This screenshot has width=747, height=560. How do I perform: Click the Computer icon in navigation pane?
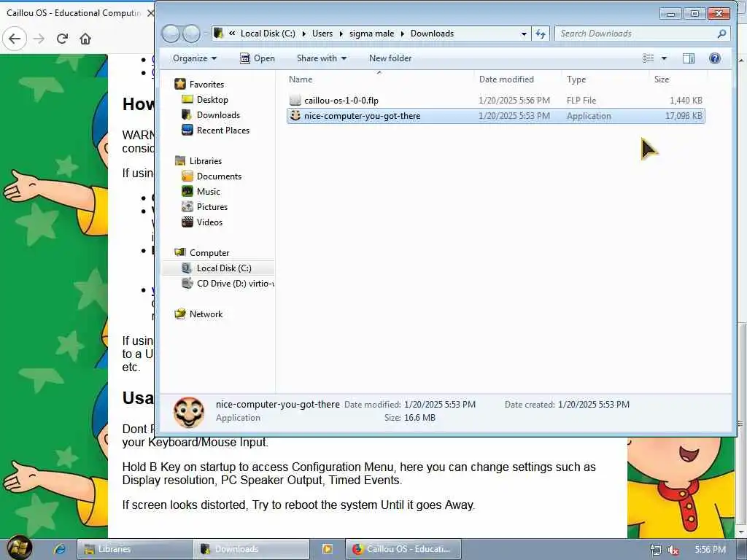tap(180, 252)
